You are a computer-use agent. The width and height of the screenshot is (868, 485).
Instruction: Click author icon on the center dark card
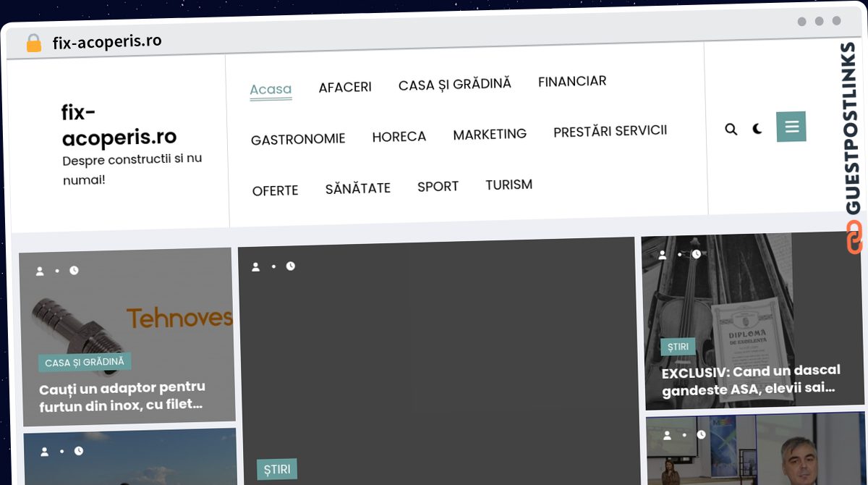coord(255,267)
